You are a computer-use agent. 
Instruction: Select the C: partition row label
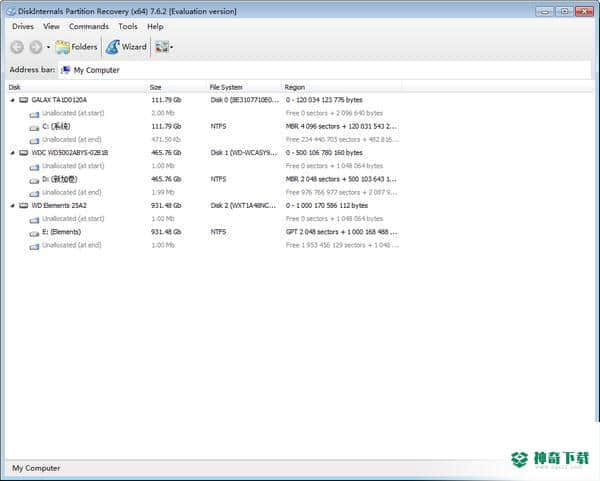56,126
